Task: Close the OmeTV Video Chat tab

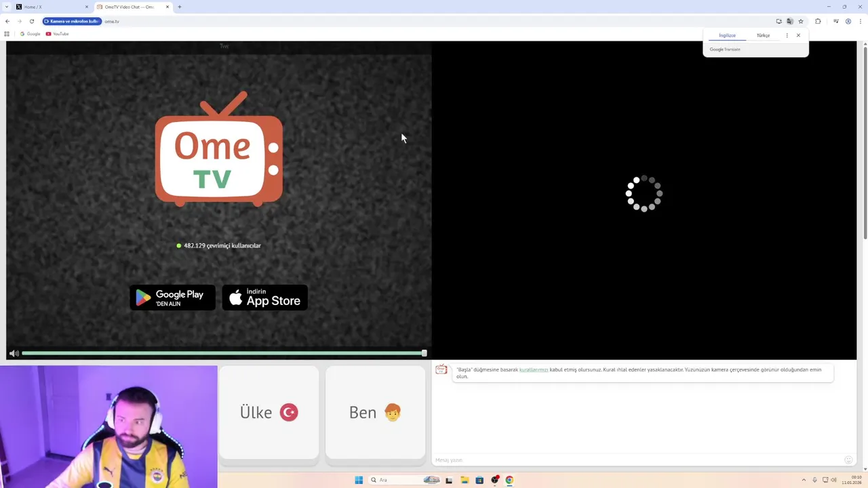Action: (167, 7)
